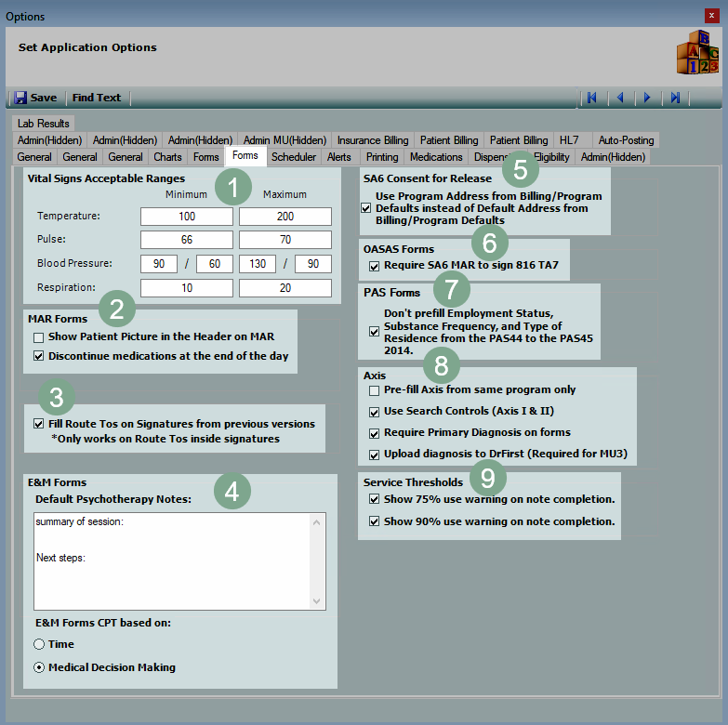Click the Save disk icon in toolbar

(x=20, y=98)
